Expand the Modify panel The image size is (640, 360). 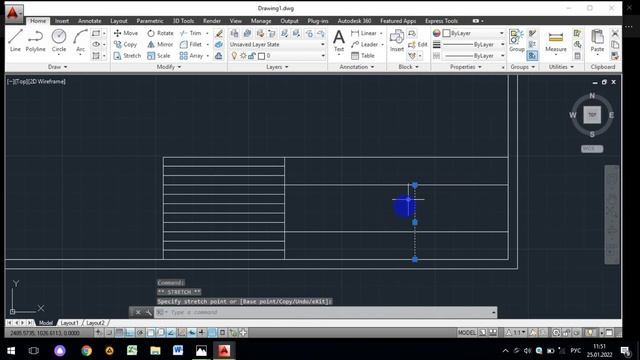169,67
